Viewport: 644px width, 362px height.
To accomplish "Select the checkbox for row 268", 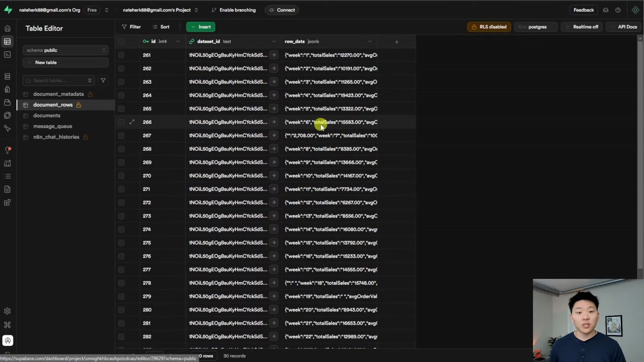I will click(x=121, y=149).
